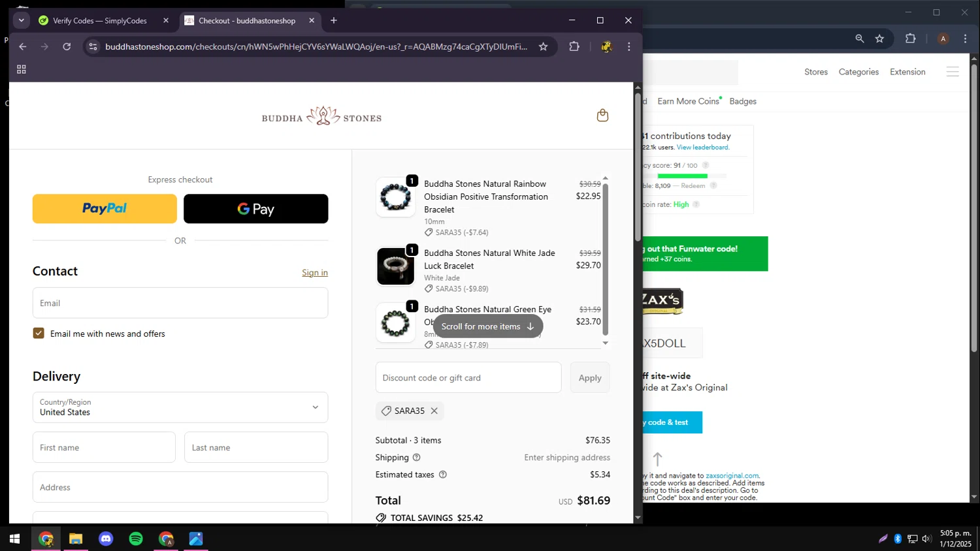Click the volume icon in system tray

(926, 539)
